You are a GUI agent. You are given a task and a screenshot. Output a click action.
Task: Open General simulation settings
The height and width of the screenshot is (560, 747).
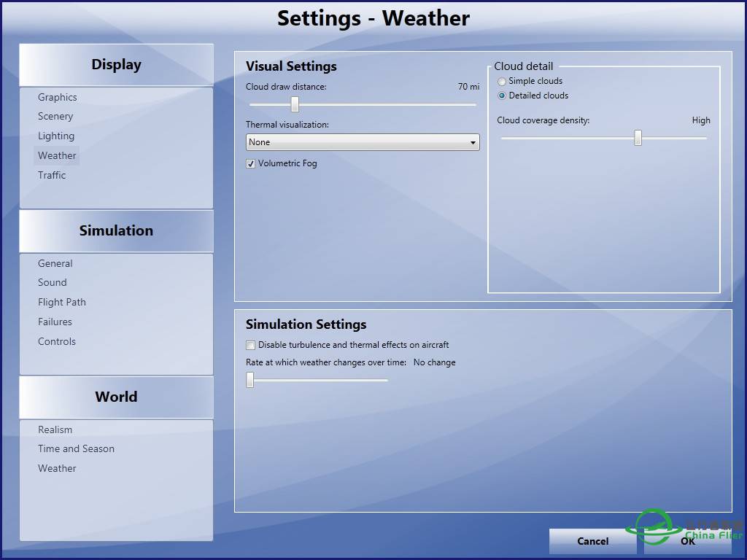tap(55, 264)
